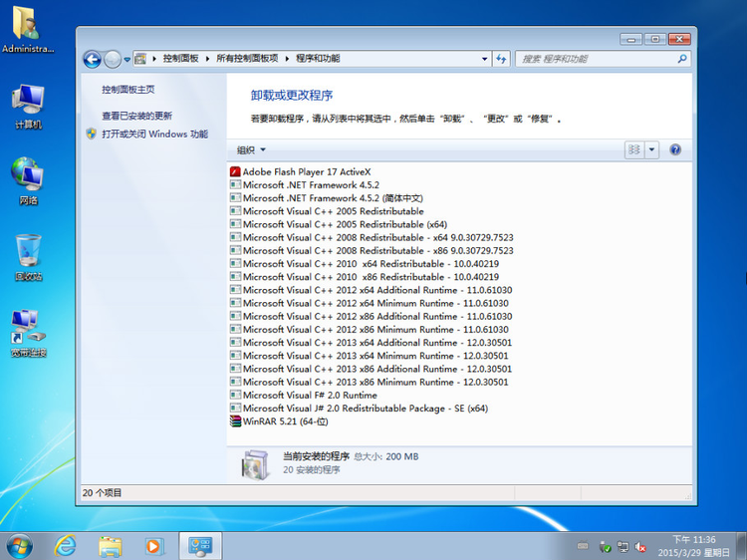Expand breadcrumb arrow after 所有控制面板项

pos(287,59)
